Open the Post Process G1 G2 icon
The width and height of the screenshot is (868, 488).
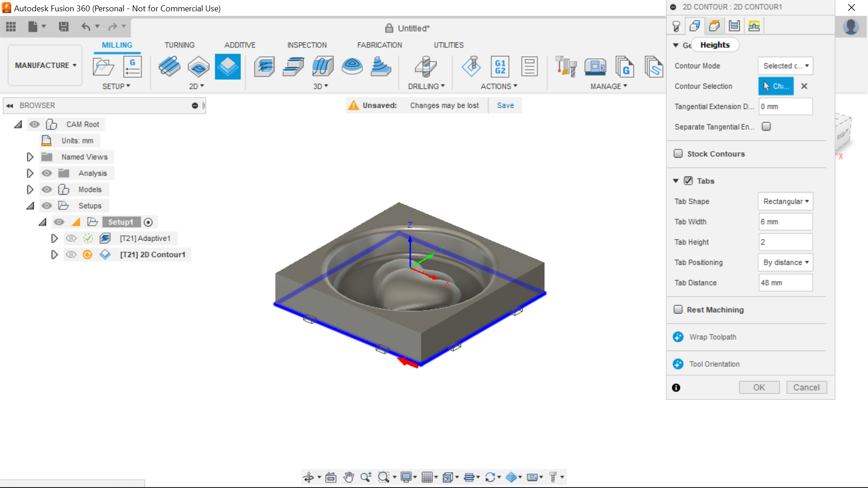pyautogui.click(x=500, y=67)
